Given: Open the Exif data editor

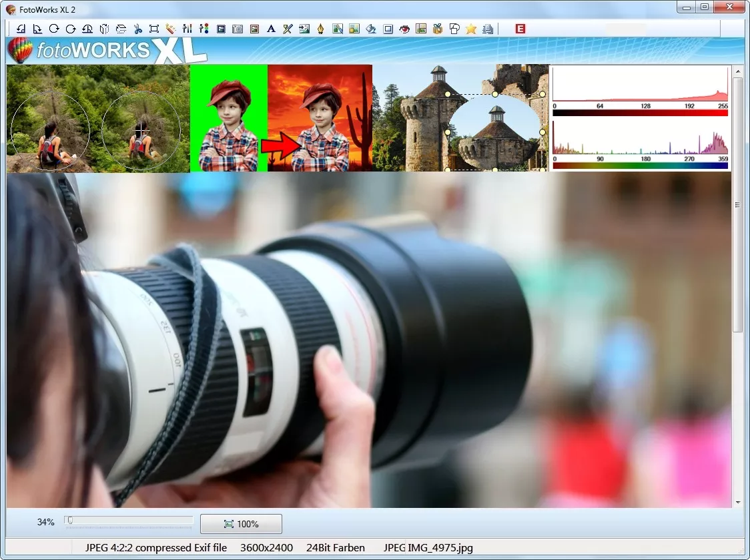Looking at the screenshot, I should 520,29.
